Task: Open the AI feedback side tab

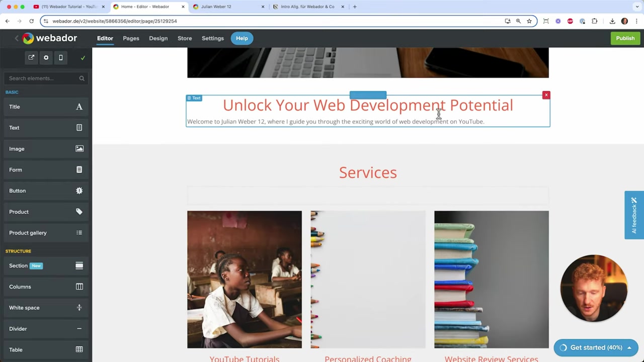Action: click(x=634, y=215)
